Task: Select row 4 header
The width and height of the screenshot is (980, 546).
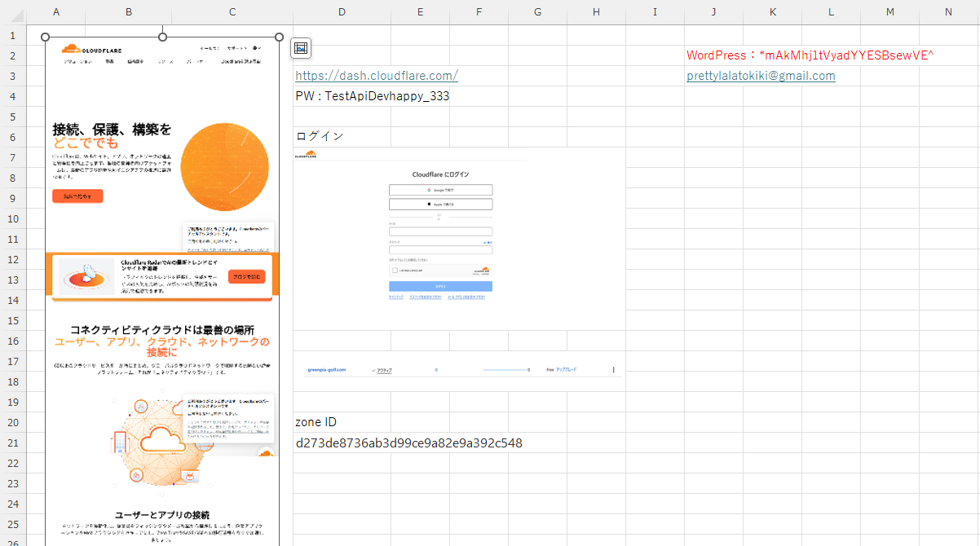Action: (x=12, y=96)
